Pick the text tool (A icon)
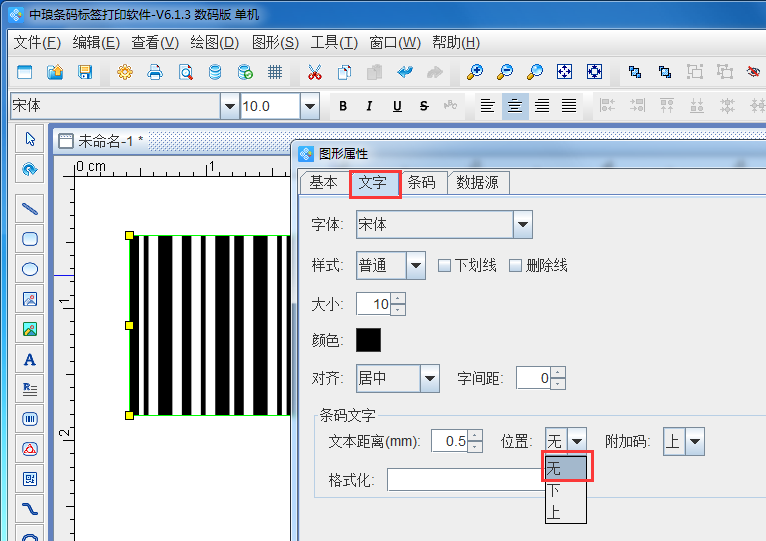 click(x=30, y=359)
